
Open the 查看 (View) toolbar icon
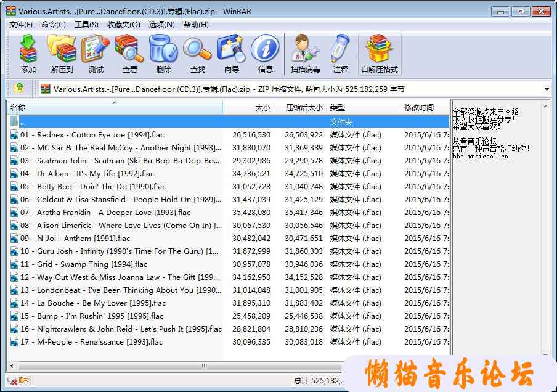[x=129, y=49]
